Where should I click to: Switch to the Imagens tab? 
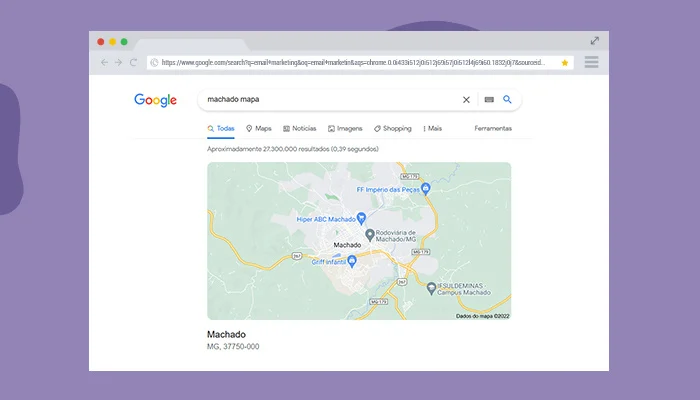345,129
